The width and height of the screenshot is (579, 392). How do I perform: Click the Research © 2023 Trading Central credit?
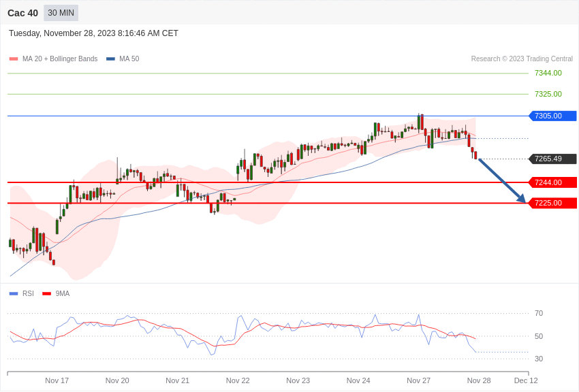pos(522,59)
